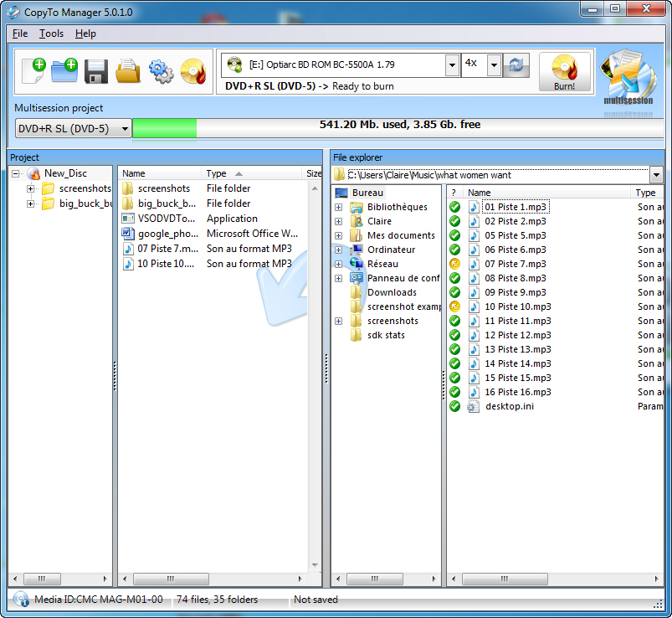Viewport: 672px width, 618px height.
Task: Click the flaming disc icon in toolbar
Action: click(192, 71)
